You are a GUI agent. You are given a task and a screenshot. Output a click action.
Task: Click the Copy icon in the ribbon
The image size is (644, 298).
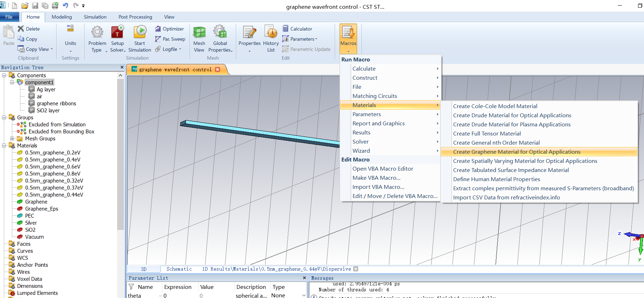(21, 39)
